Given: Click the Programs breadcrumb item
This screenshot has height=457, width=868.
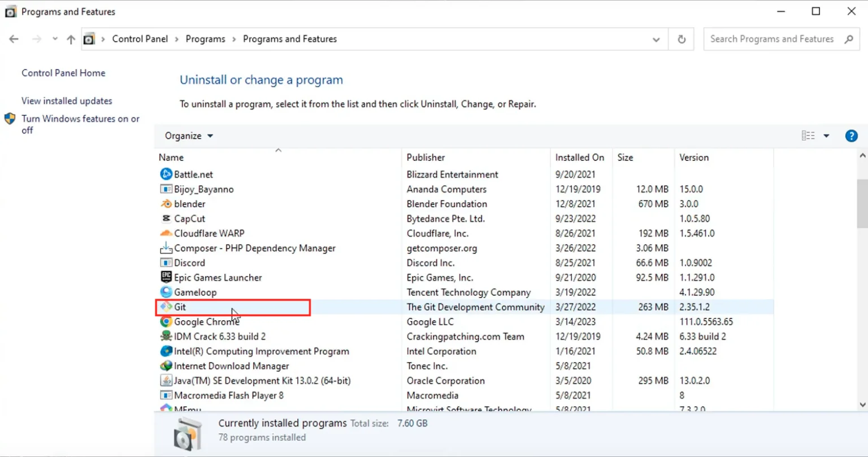Looking at the screenshot, I should pyautogui.click(x=205, y=38).
